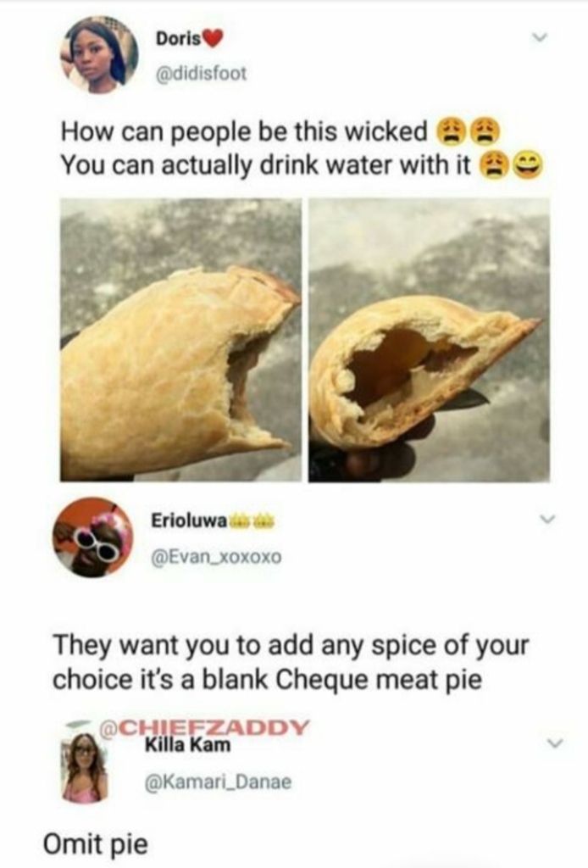Open the @didisfoot handle

pos(202,73)
